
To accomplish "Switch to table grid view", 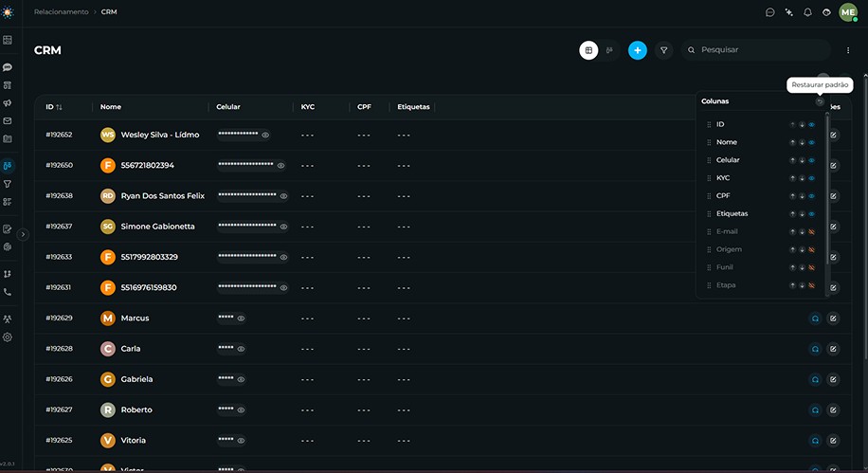I will click(588, 50).
